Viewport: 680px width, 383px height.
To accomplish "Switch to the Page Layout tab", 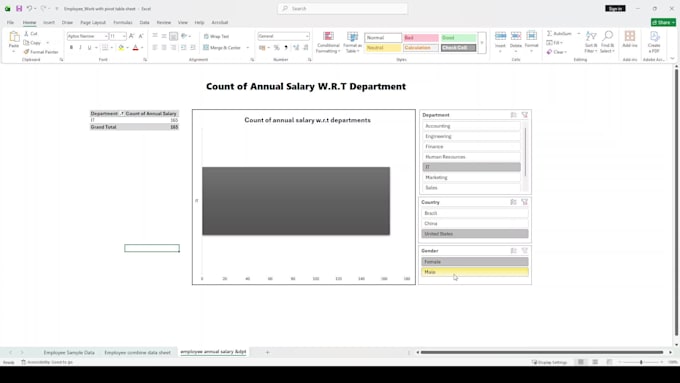I will coord(93,23).
